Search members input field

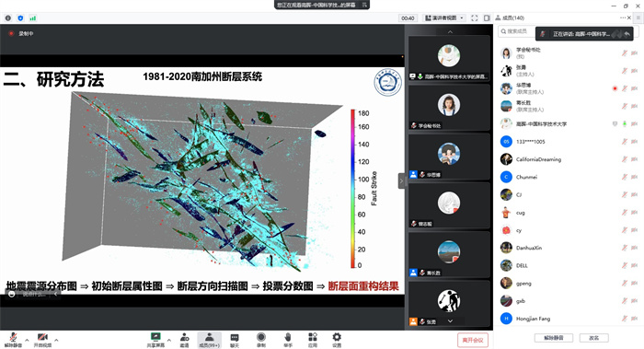click(x=516, y=31)
